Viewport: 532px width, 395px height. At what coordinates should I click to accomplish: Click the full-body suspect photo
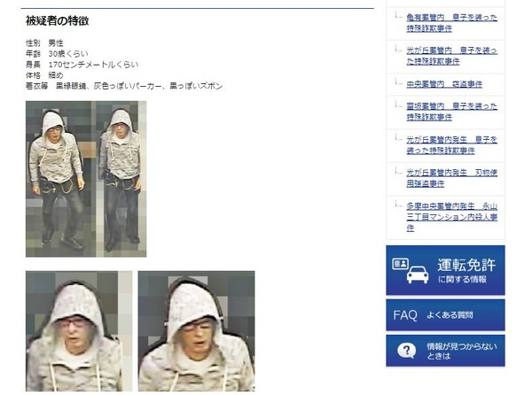point(86,179)
